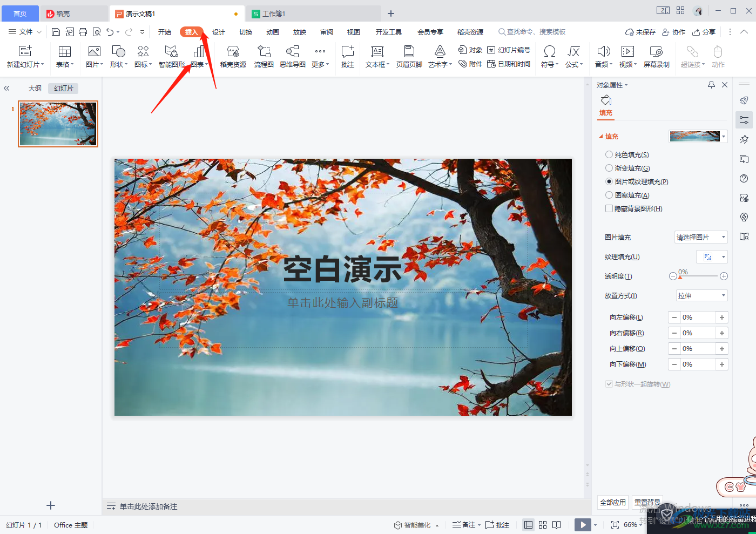The image size is (756, 534).
Task: Select 图片或纹理填充 radio button
Action: coord(609,181)
